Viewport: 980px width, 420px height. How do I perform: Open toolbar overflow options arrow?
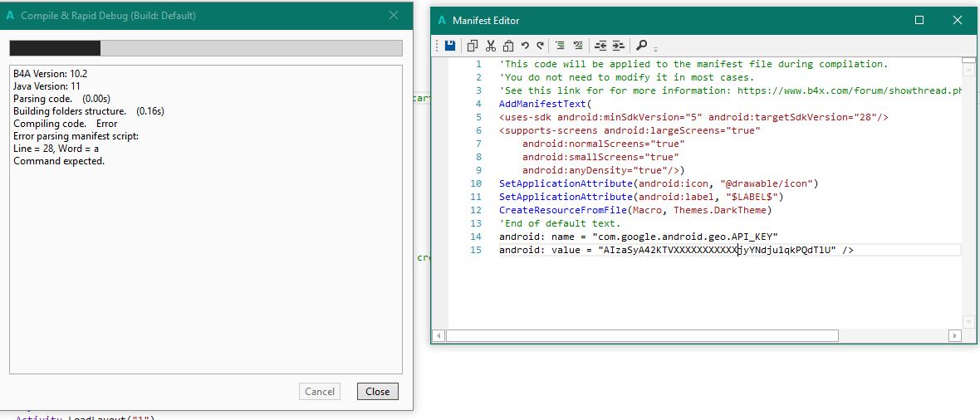point(655,49)
